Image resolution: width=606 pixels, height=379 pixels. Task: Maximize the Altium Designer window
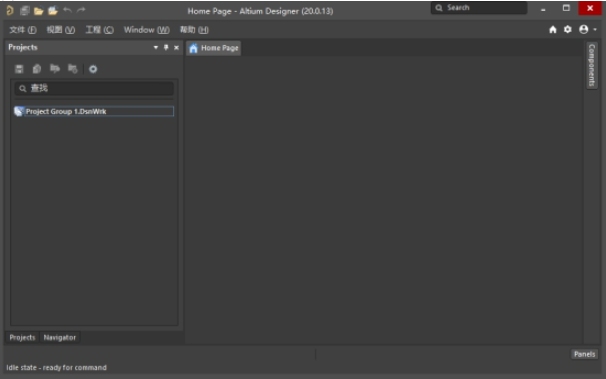566,8
